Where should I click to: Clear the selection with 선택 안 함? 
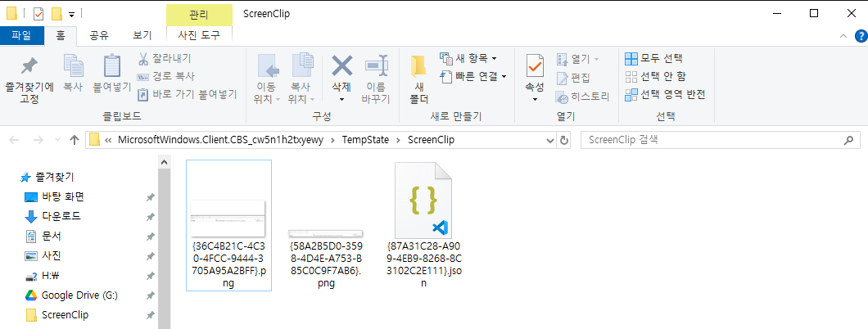tap(657, 76)
